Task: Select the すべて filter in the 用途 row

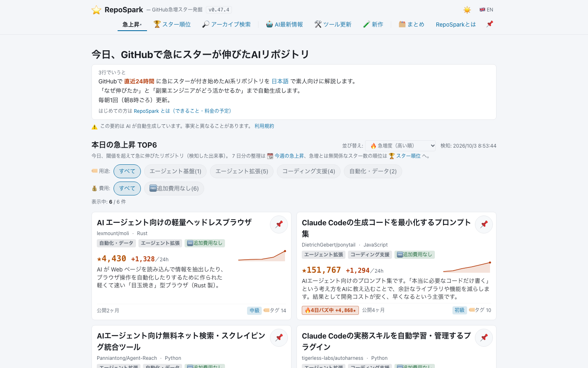Action: click(x=127, y=171)
